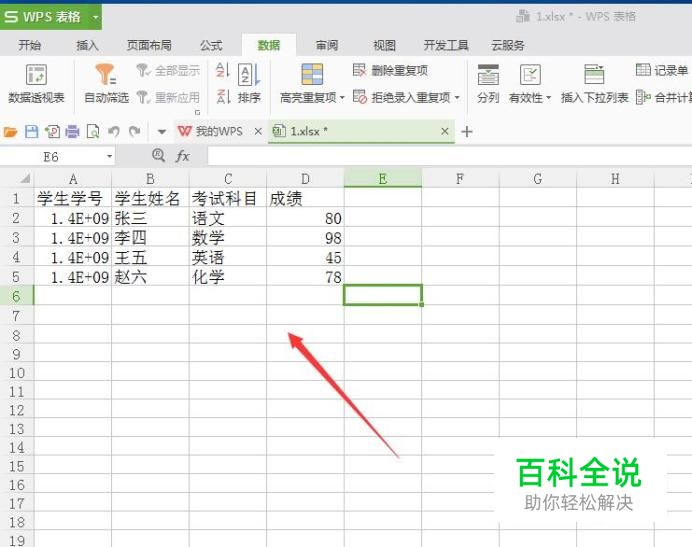Screen dimensions: 692x547
Task: Open the sort and filter group dialog launcher
Action: tap(197, 112)
